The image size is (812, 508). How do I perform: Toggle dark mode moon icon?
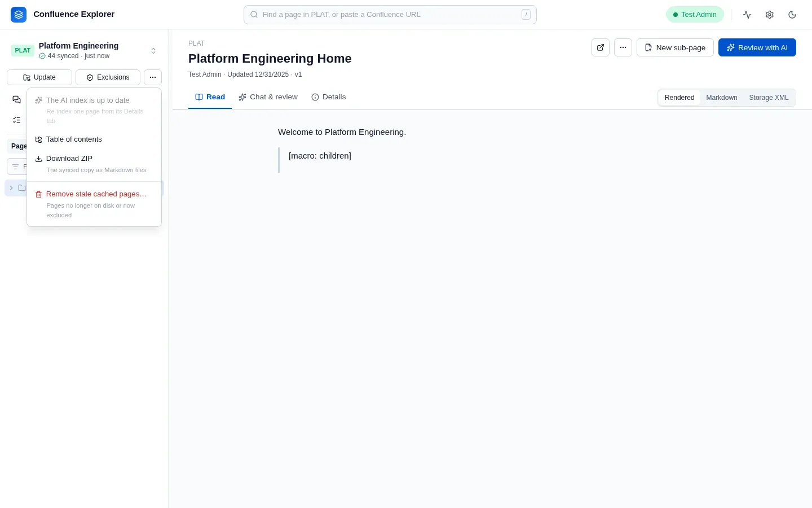792,15
